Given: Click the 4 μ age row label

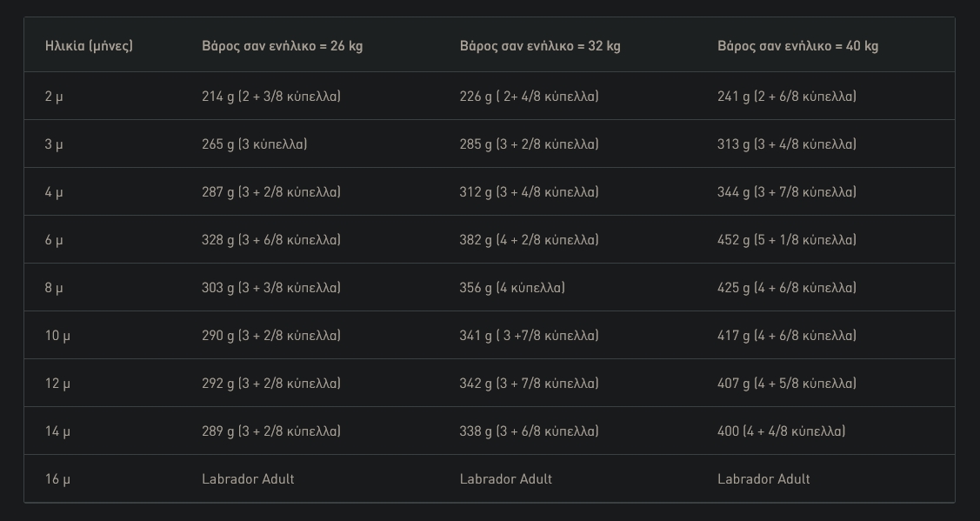Looking at the screenshot, I should coord(54,192).
